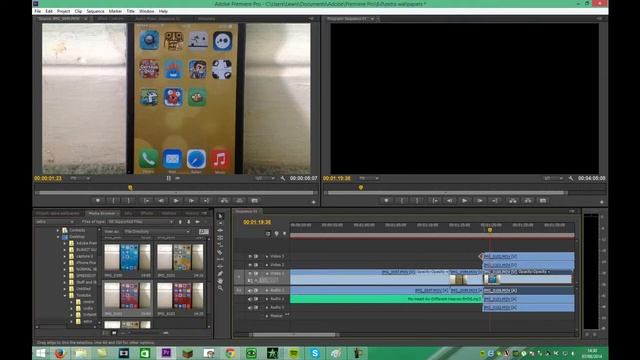Select the green audio clip on Audio 2
Screen dimensions: 640x360
386,299
